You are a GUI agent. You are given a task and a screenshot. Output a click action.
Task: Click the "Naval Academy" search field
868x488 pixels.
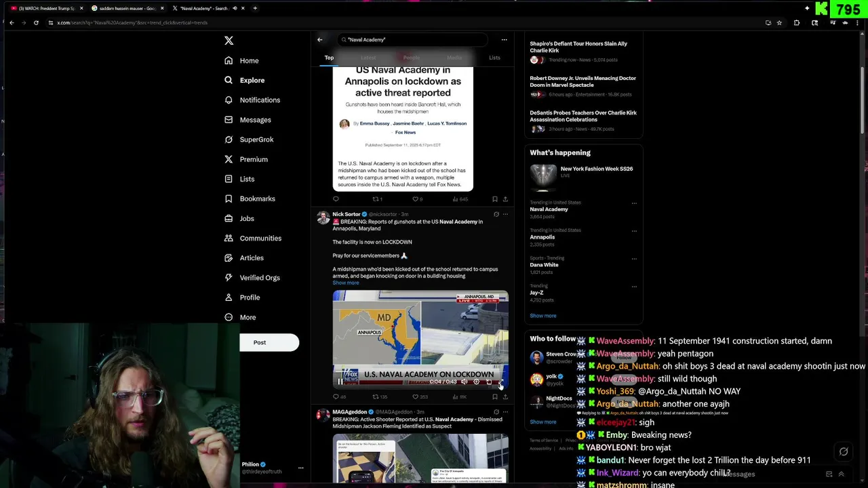(x=412, y=39)
